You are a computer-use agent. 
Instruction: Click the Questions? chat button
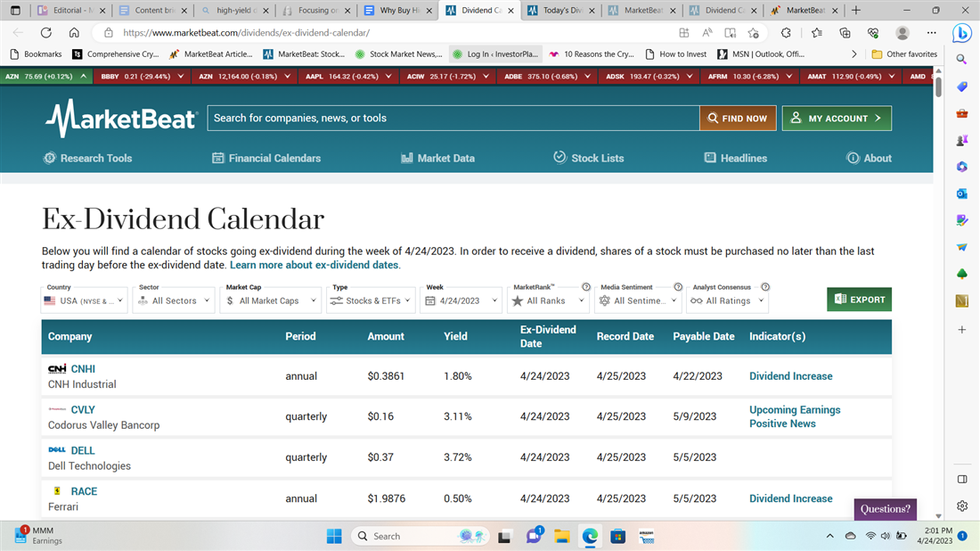point(885,509)
